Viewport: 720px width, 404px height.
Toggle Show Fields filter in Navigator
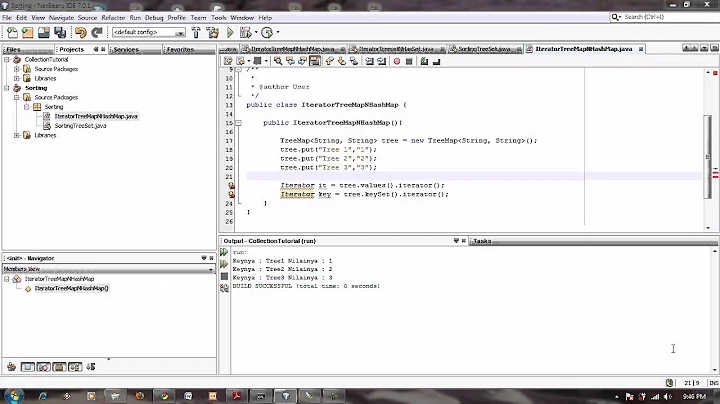coord(28,367)
